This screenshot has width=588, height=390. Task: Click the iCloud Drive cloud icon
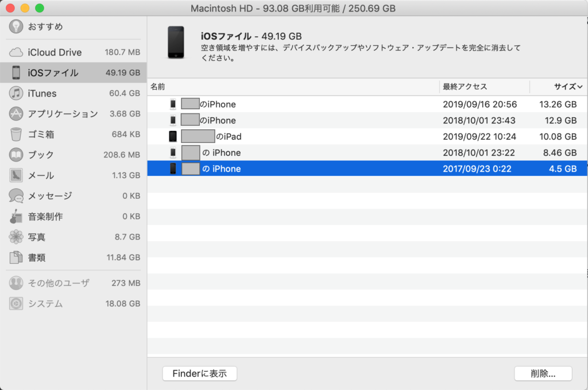(x=16, y=52)
